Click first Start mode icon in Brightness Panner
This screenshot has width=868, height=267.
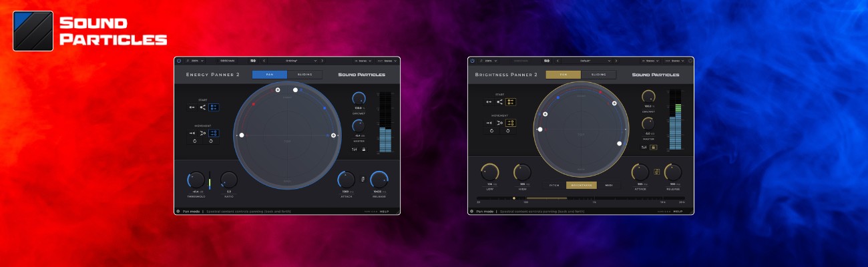pyautogui.click(x=489, y=102)
